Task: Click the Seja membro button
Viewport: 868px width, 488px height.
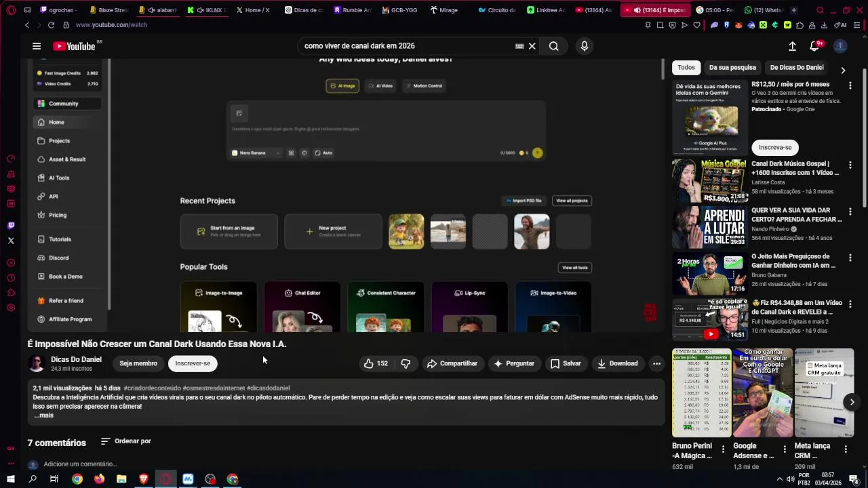Action: [138, 363]
